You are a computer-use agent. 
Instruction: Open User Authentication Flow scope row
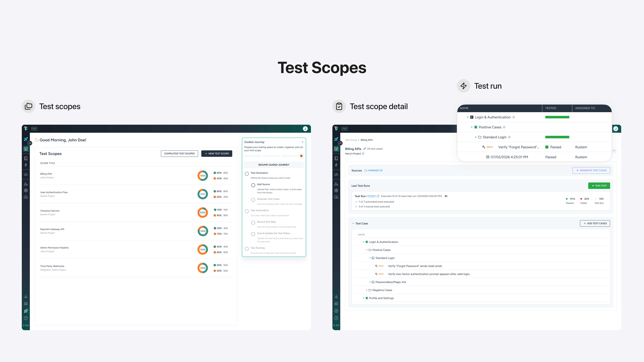tap(136, 194)
